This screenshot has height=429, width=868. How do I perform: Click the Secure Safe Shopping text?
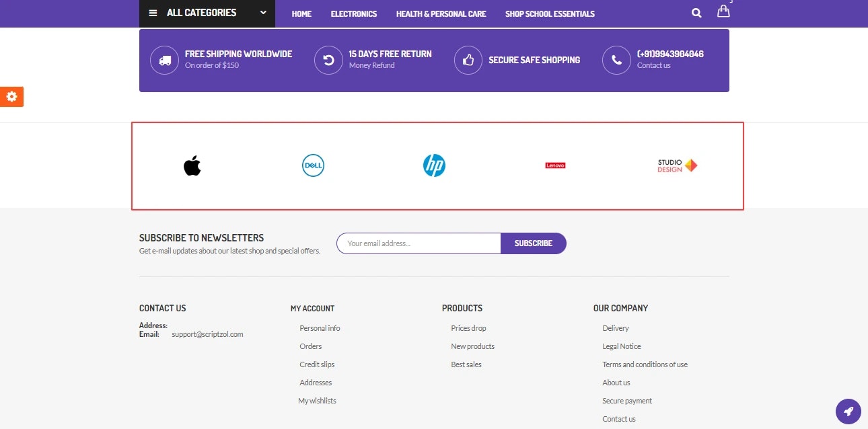pyautogui.click(x=534, y=60)
